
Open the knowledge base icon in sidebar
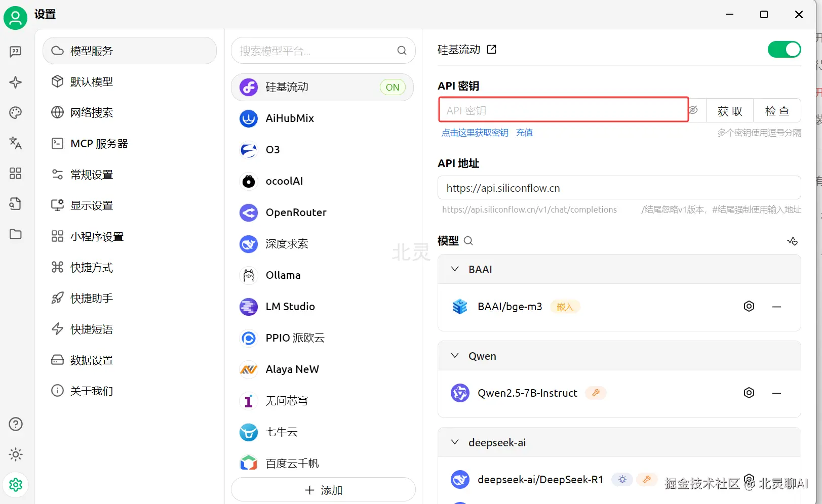(16, 203)
